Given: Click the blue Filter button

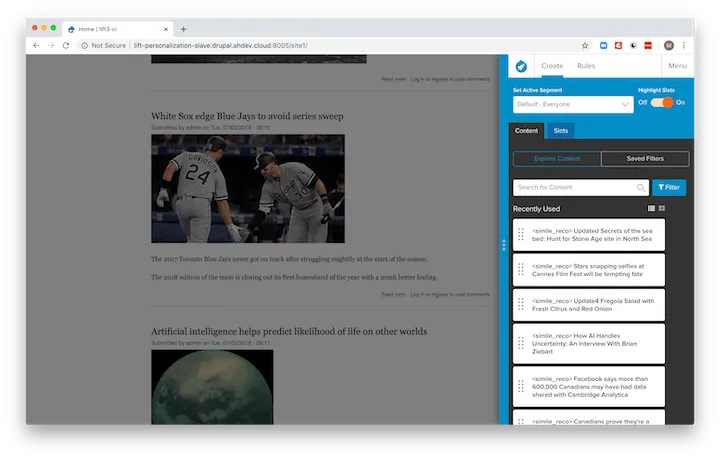Looking at the screenshot, I should tap(668, 187).
